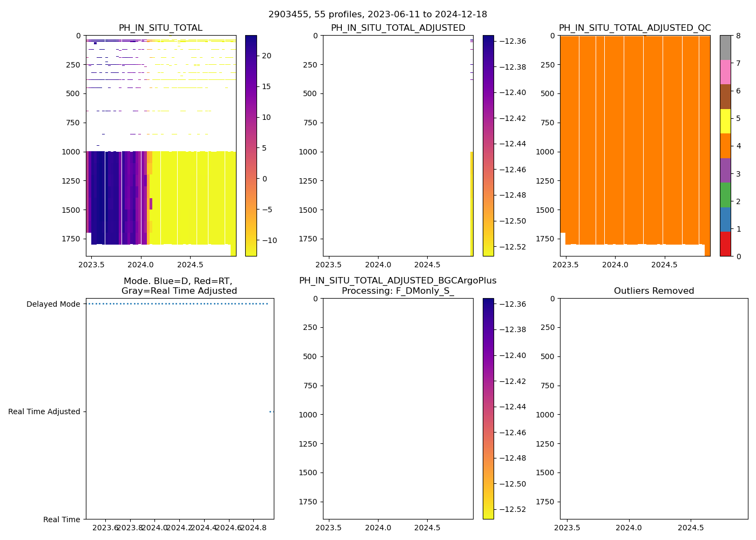Viewport: 756px width, 540px height.
Task: Select the Real Time axis label
Action: pyautogui.click(x=62, y=519)
